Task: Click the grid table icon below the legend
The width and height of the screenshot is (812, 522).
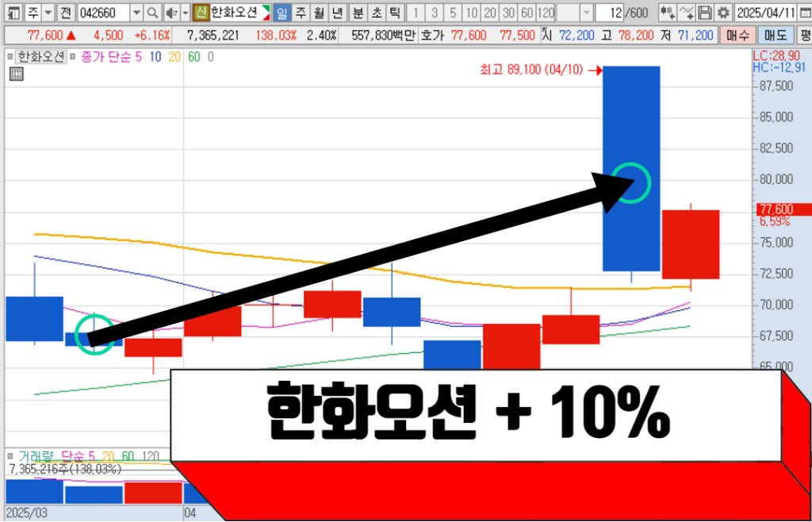Action: click(x=17, y=75)
